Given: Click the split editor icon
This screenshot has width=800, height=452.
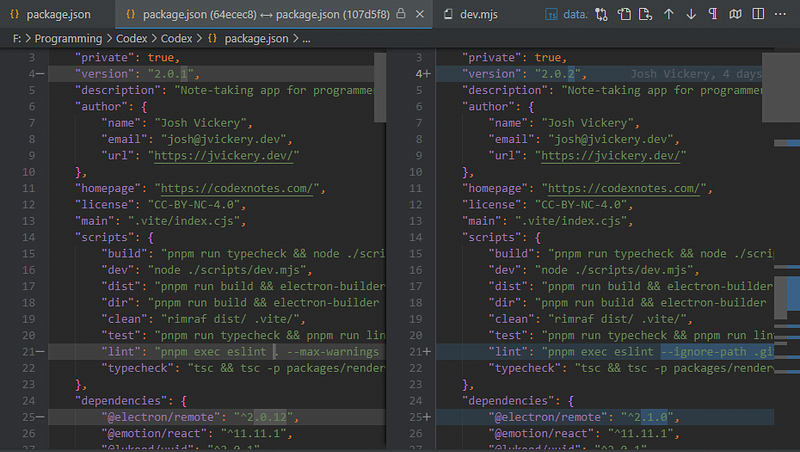Looking at the screenshot, I should 759,15.
